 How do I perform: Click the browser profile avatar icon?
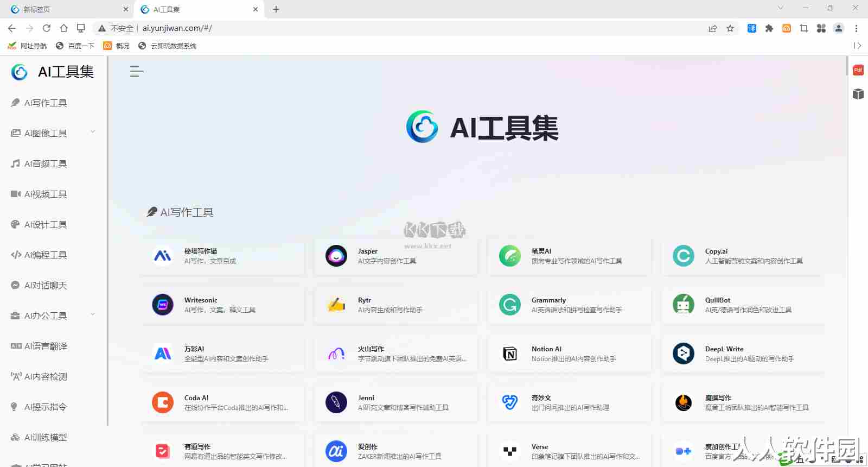tap(839, 28)
